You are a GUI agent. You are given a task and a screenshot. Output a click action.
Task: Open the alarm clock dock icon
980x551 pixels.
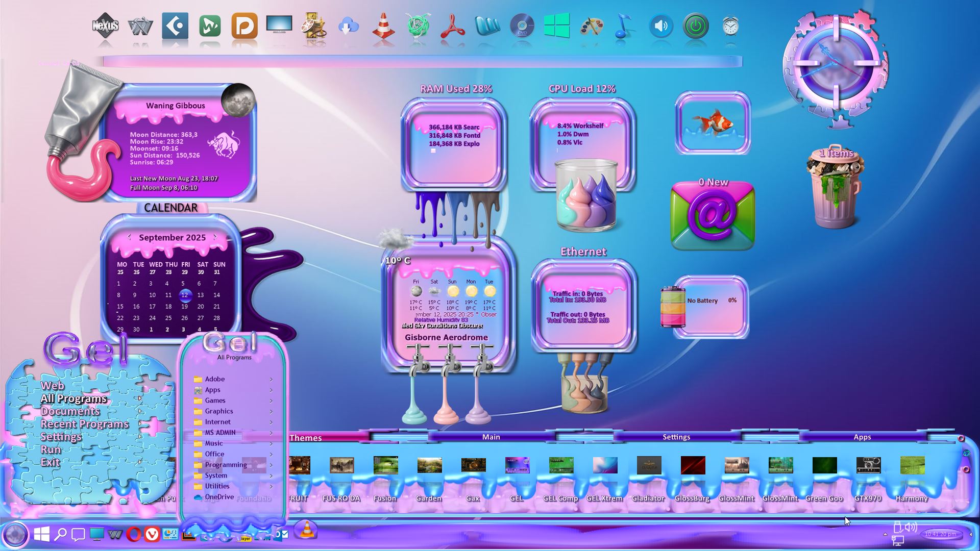730,26
